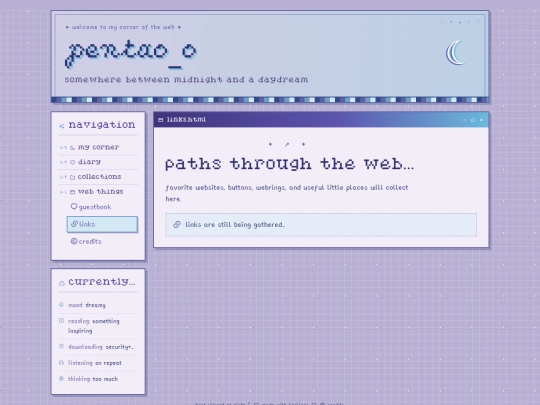Click the heart icon beside diary

72,163
